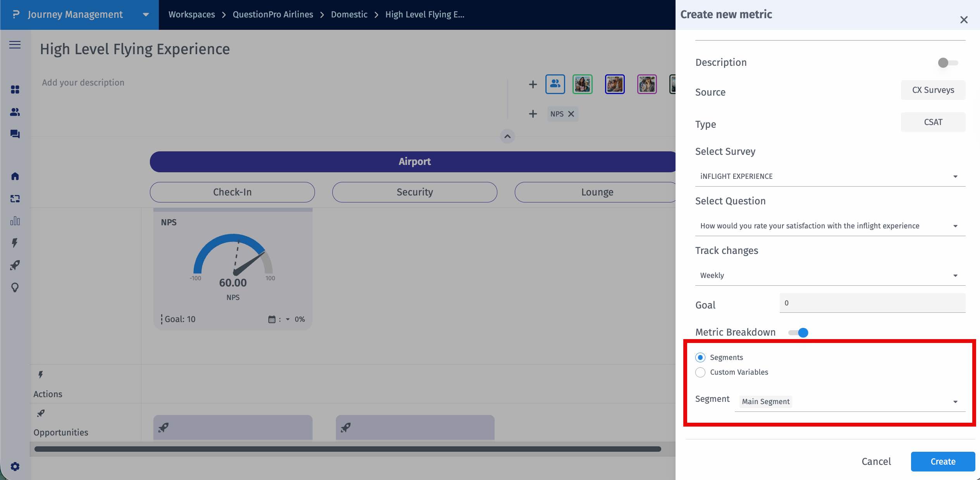
Task: Click the Goal input field showing 0
Action: coord(872,303)
